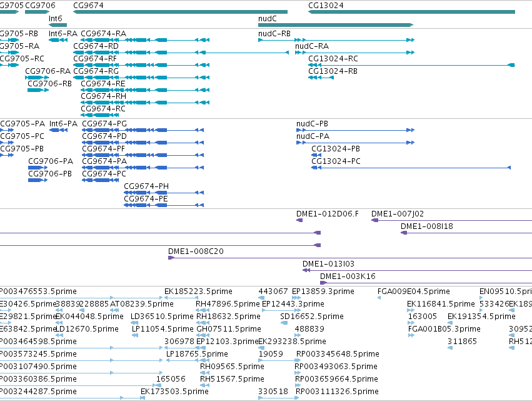
Task: Select EST FGA009E04.5prime label
Action: coord(414,292)
